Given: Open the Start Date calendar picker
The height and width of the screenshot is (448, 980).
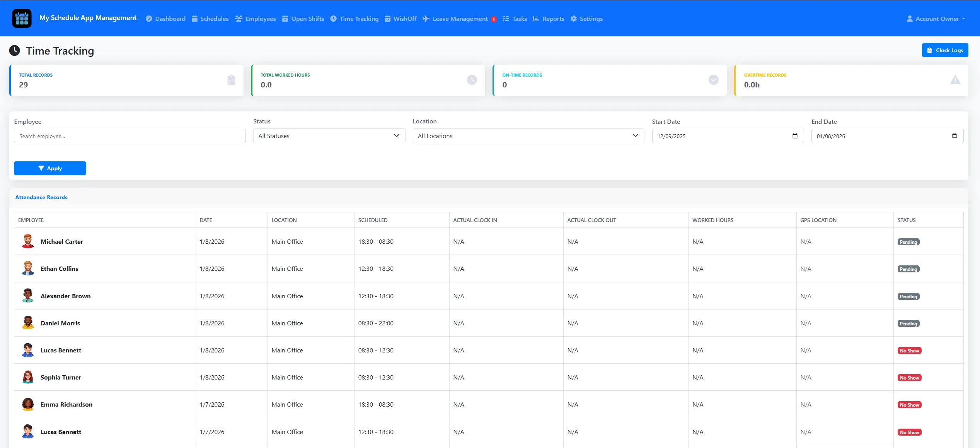Looking at the screenshot, I should point(795,136).
